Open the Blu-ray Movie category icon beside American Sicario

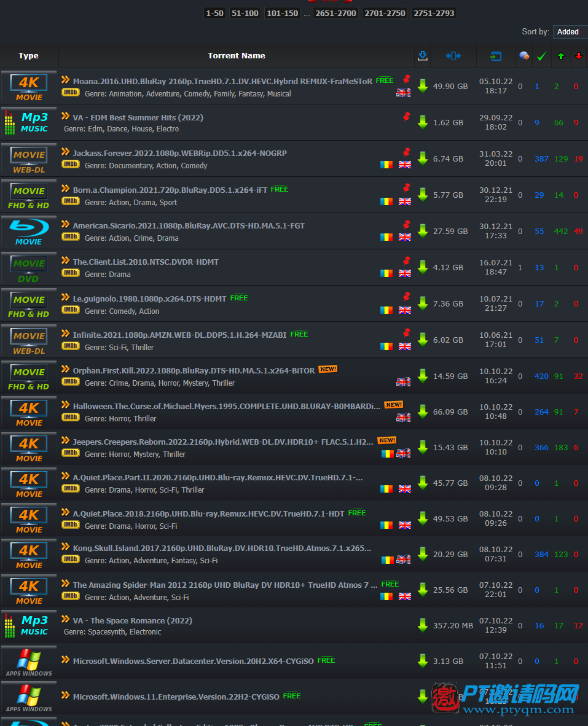point(29,232)
